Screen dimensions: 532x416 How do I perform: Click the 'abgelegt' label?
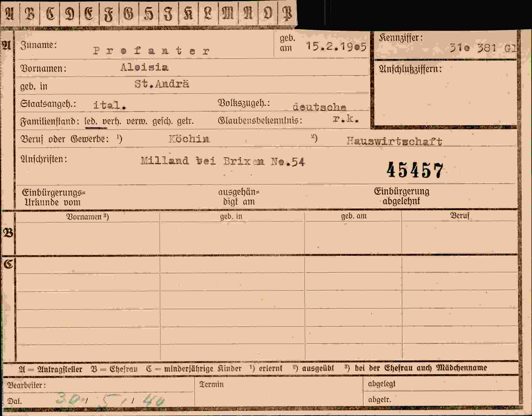coord(382,384)
